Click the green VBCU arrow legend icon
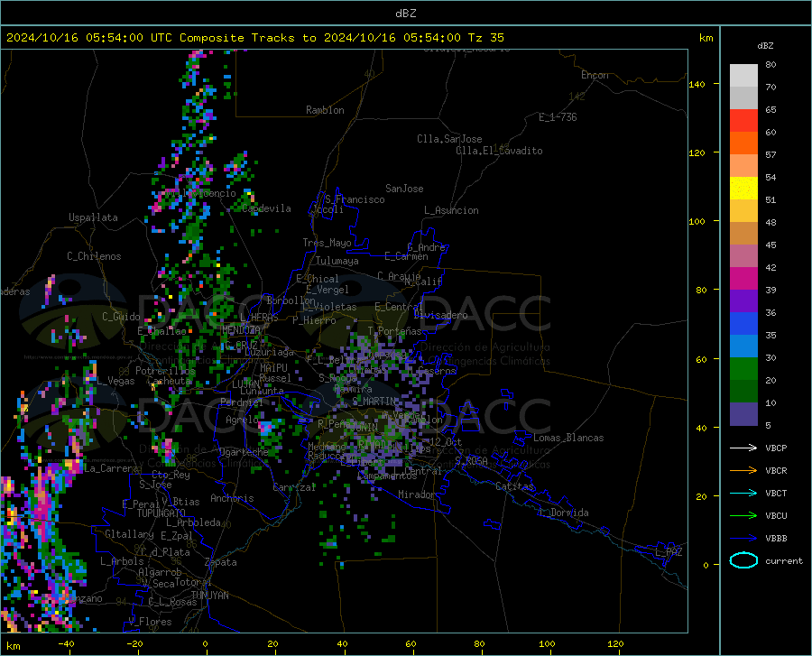The width and height of the screenshot is (812, 656). [743, 515]
